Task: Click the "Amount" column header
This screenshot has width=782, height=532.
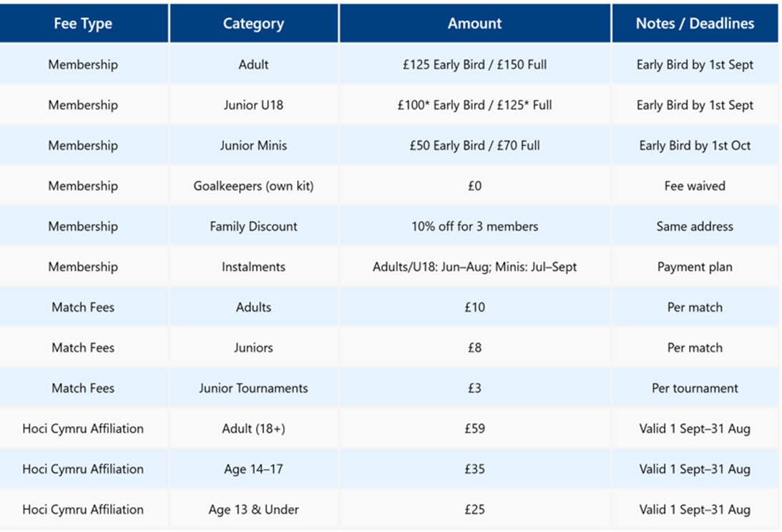Action: coord(474,24)
